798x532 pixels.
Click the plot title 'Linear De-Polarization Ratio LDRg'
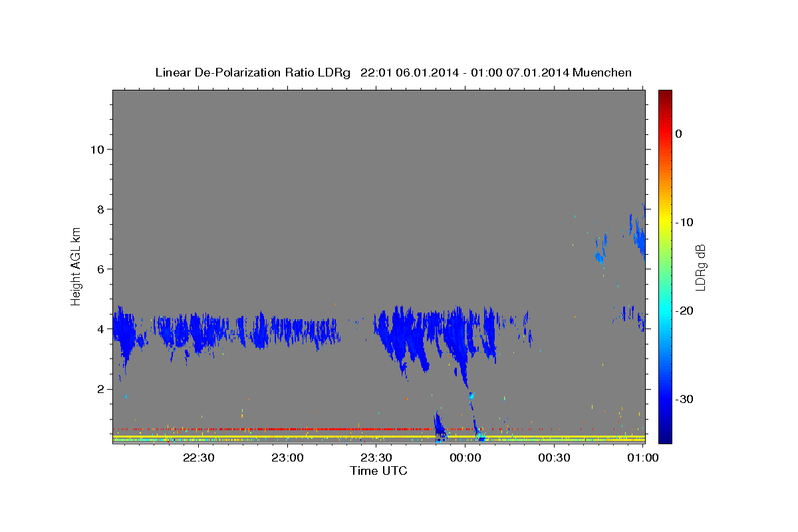coord(252,72)
